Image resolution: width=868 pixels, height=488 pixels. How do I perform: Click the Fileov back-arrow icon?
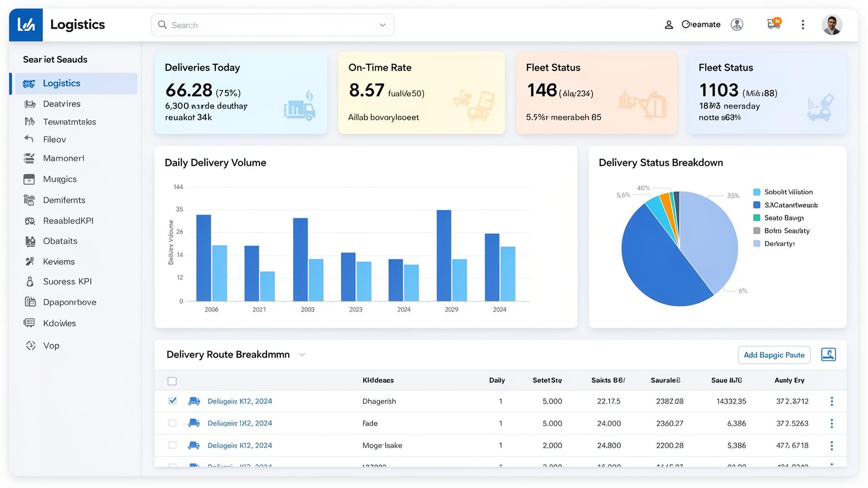(x=29, y=139)
